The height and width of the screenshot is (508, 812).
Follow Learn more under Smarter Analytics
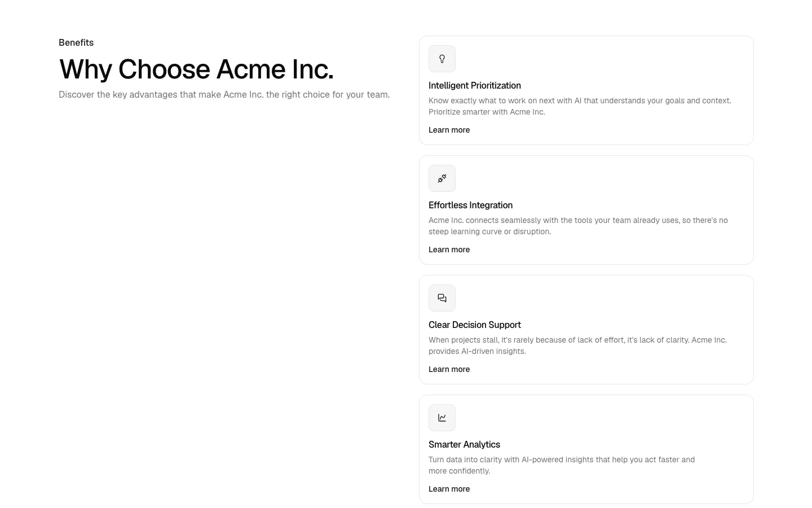click(x=449, y=489)
